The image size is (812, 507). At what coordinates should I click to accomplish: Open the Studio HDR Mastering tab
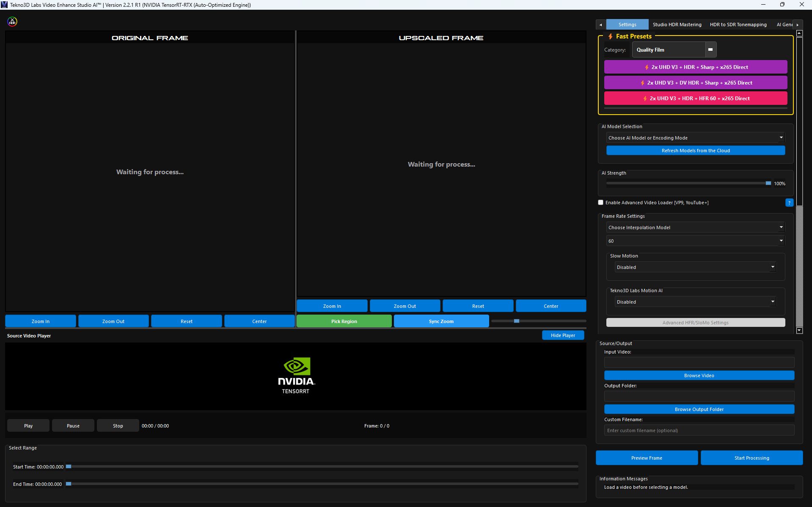[677, 25]
